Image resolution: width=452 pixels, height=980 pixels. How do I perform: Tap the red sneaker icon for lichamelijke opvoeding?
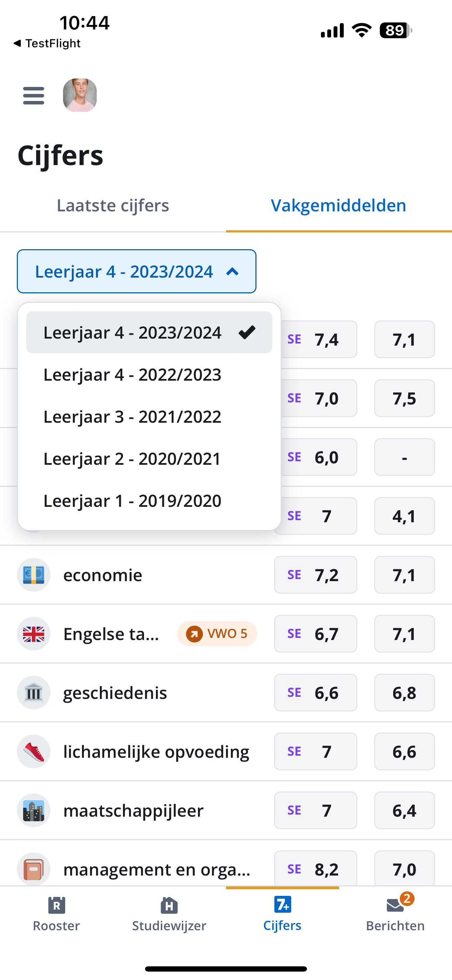click(34, 751)
